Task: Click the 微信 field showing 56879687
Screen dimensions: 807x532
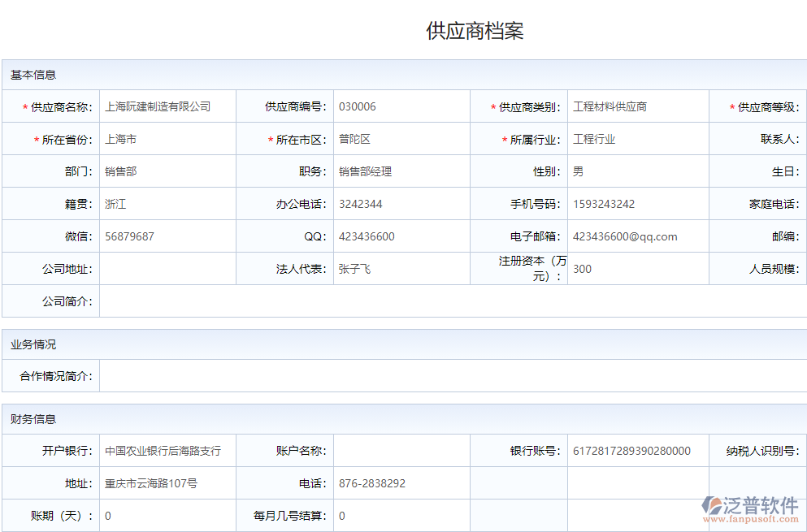Action: (x=167, y=236)
